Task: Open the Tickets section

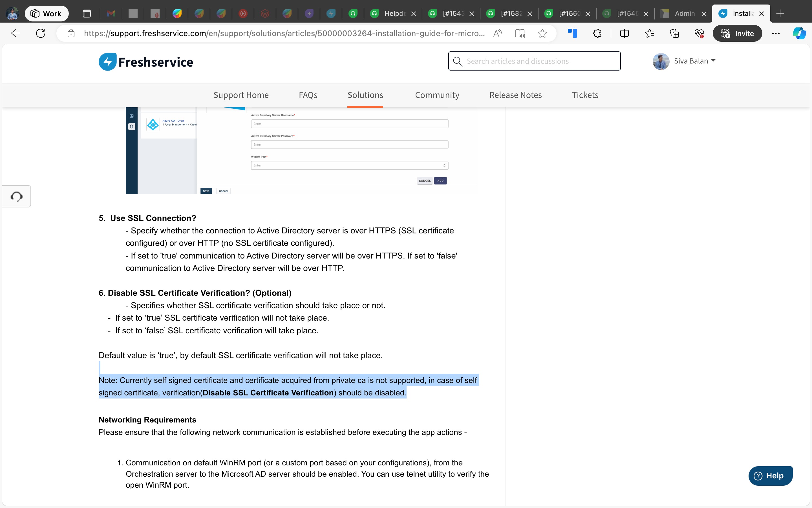Action: pos(585,95)
